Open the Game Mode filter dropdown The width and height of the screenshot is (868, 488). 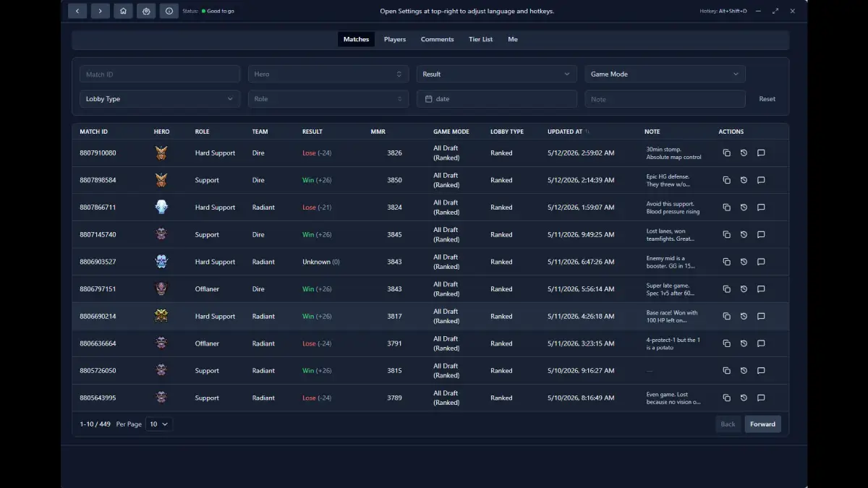[x=665, y=74]
